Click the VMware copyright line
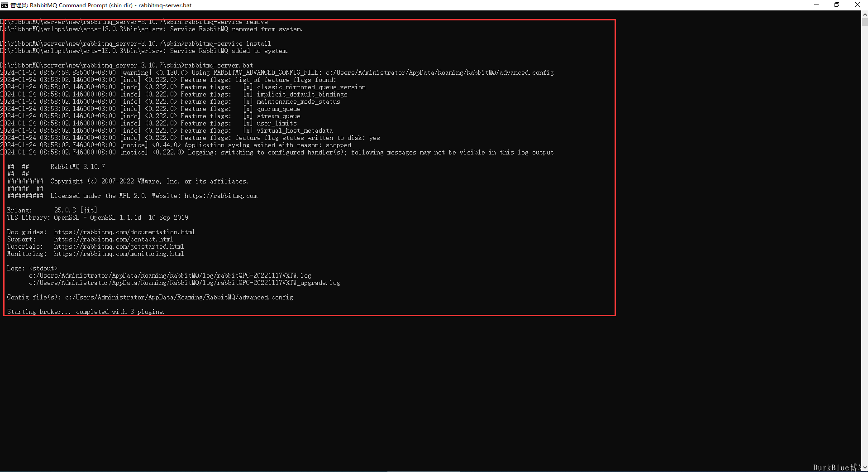 tap(149, 182)
